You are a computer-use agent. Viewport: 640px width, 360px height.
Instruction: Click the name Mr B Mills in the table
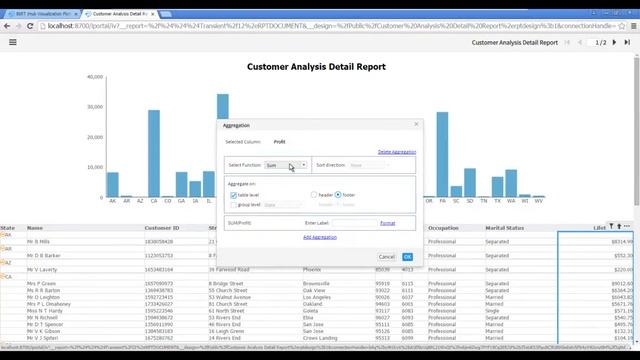pos(38,242)
